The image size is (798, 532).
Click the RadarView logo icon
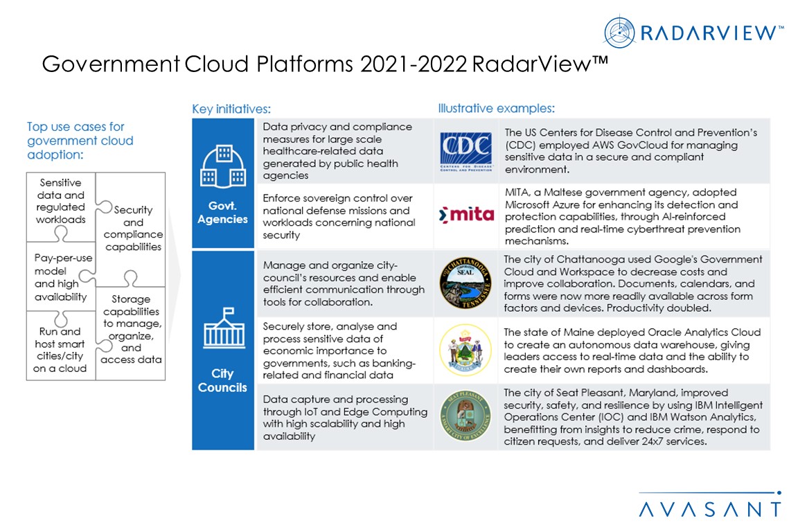(620, 33)
